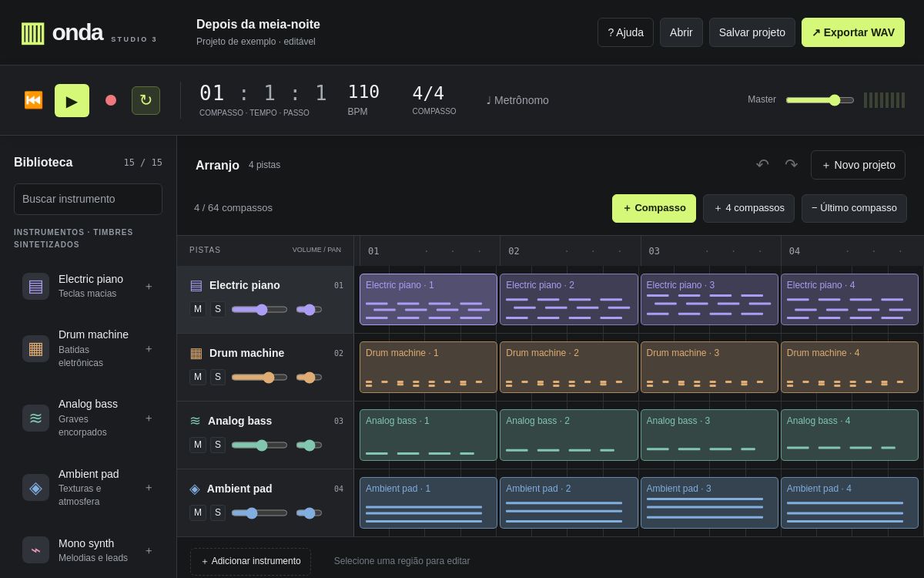Remove the Último compasso
This screenshot has width=924, height=578.
click(x=854, y=208)
